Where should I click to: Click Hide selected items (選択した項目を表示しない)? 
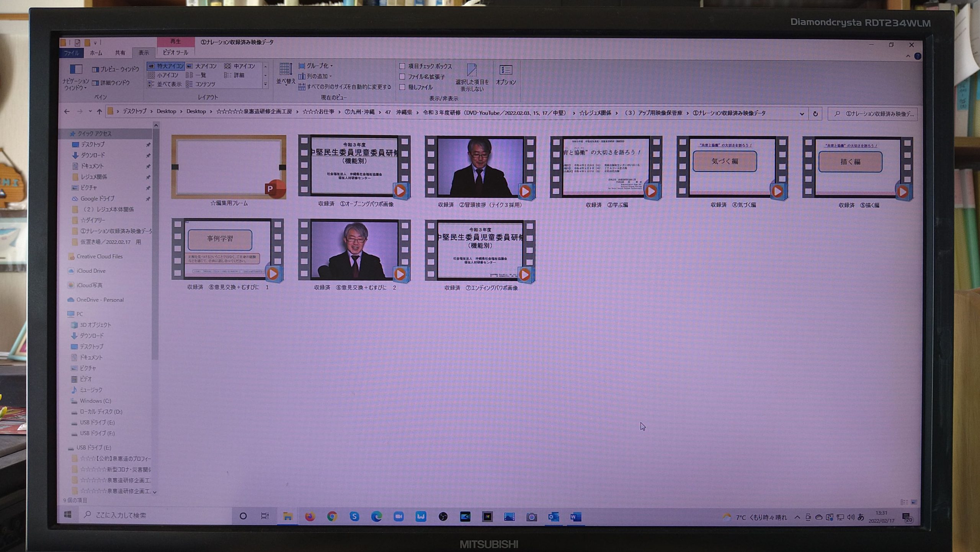coord(472,78)
